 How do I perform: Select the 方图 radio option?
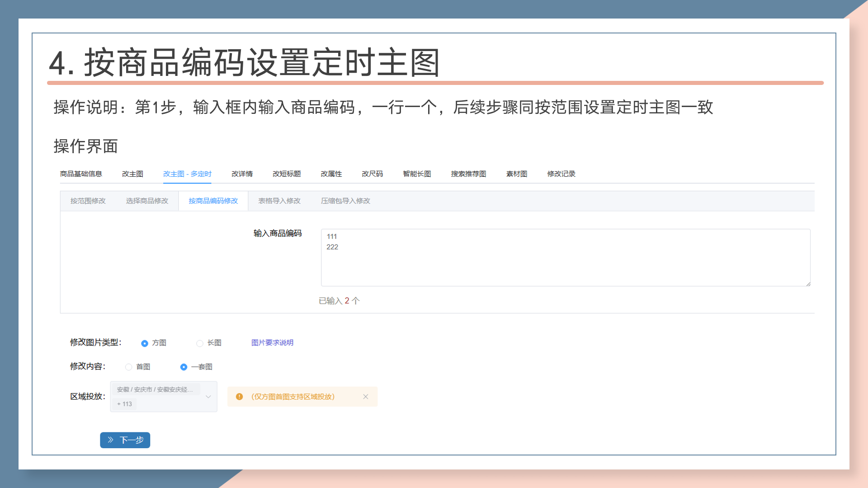145,343
